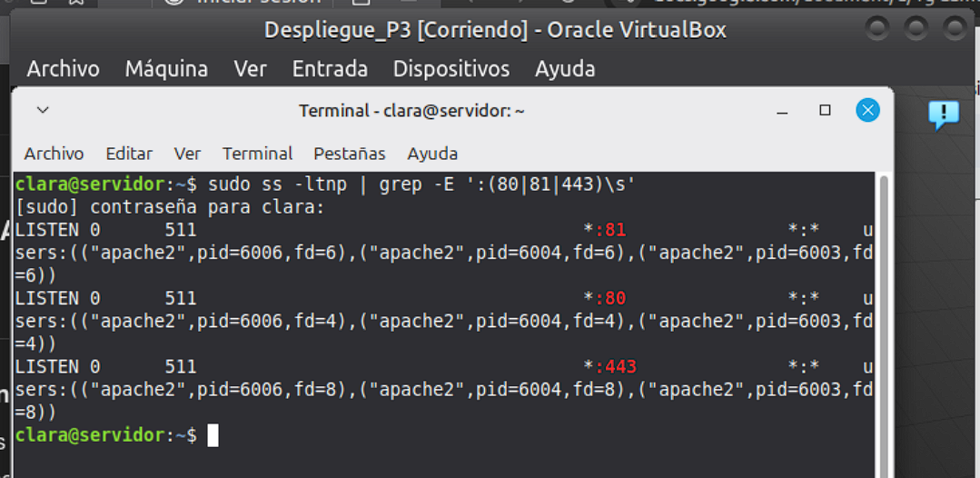This screenshot has width=980, height=478.
Task: Open the Terminal menu item
Action: point(257,154)
